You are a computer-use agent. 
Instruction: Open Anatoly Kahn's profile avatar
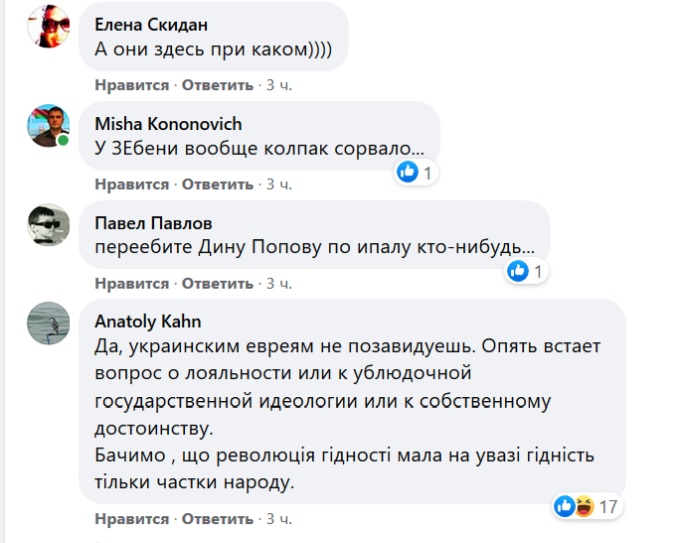coord(48,323)
